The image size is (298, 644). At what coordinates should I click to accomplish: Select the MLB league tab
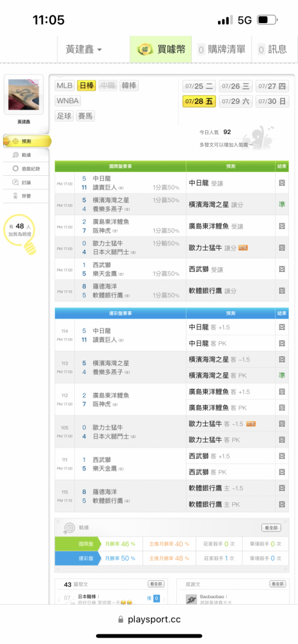point(65,86)
